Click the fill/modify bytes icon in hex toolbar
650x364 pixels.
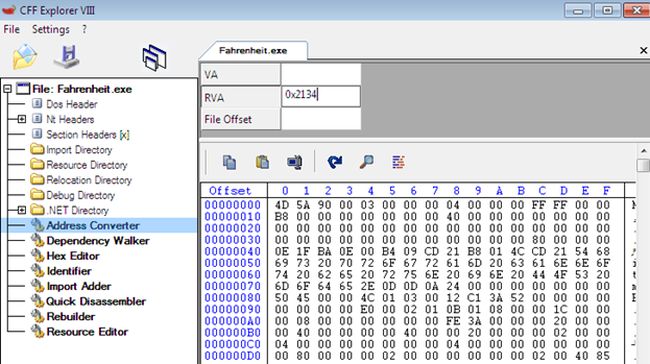click(x=398, y=162)
